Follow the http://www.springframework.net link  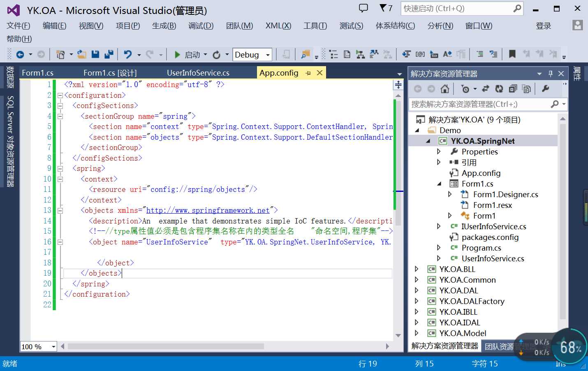click(208, 210)
